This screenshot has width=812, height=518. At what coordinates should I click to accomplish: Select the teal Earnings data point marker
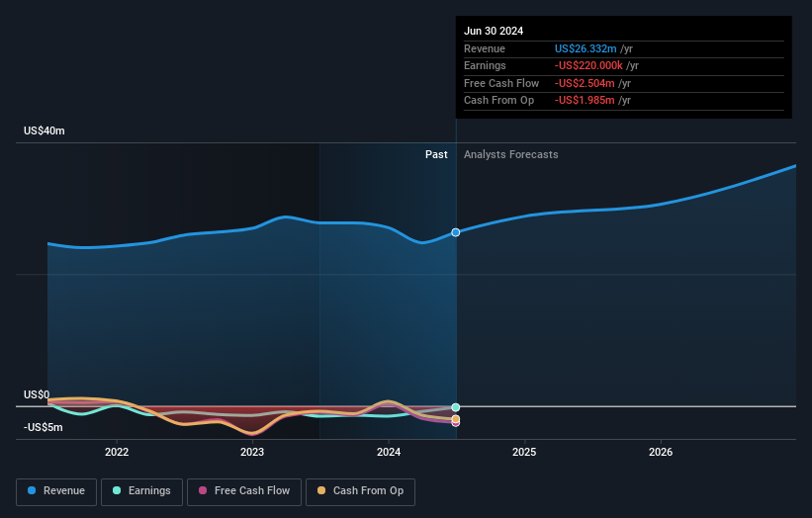pos(456,407)
